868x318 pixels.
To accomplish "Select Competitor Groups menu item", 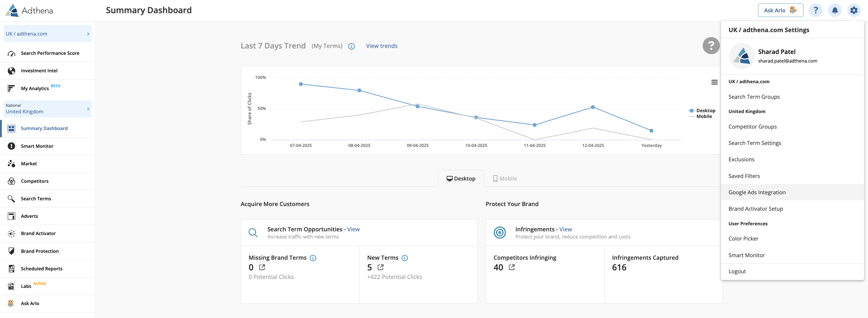I will coord(792,127).
